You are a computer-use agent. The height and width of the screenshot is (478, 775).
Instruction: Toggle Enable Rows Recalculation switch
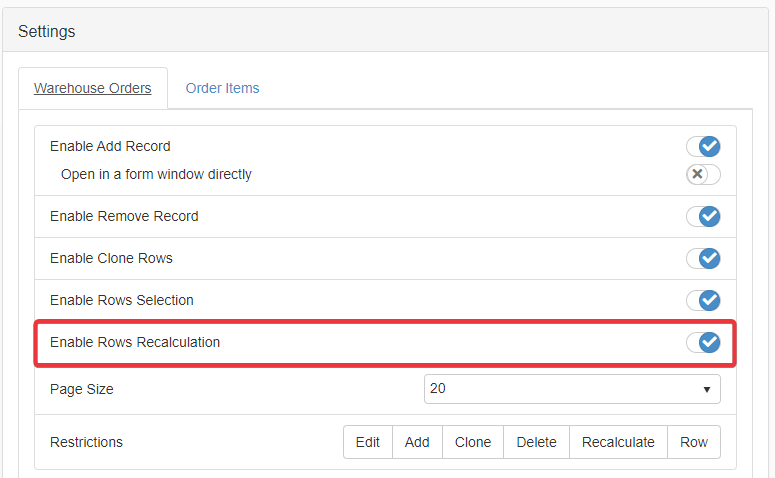(x=703, y=343)
